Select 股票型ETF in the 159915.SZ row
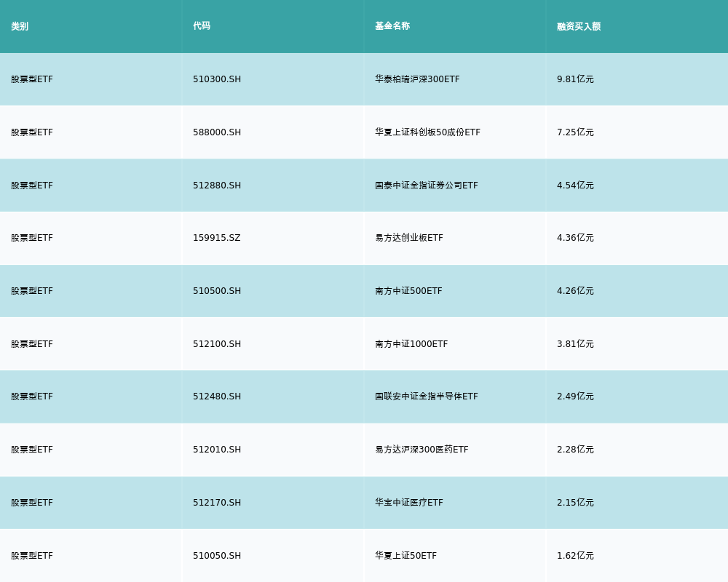This screenshot has height=582, width=728. [x=32, y=238]
